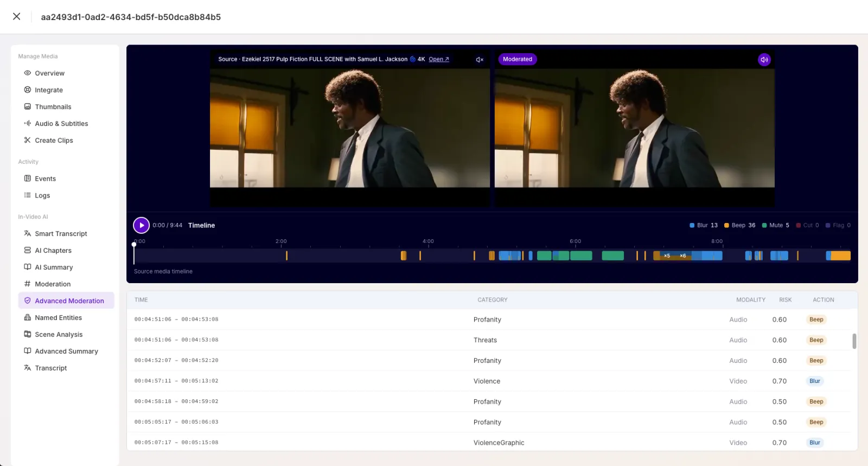Click the x5 grouped beep segment on timeline
The height and width of the screenshot is (466, 868).
click(667, 256)
